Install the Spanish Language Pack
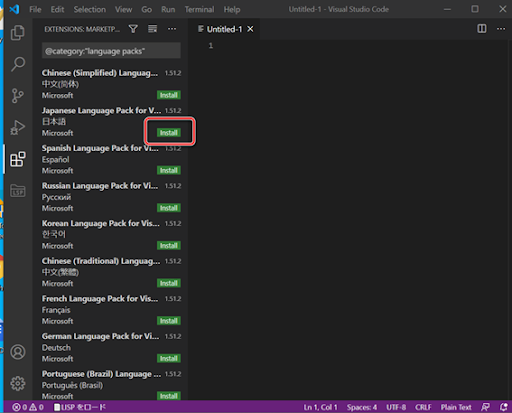 click(x=169, y=170)
